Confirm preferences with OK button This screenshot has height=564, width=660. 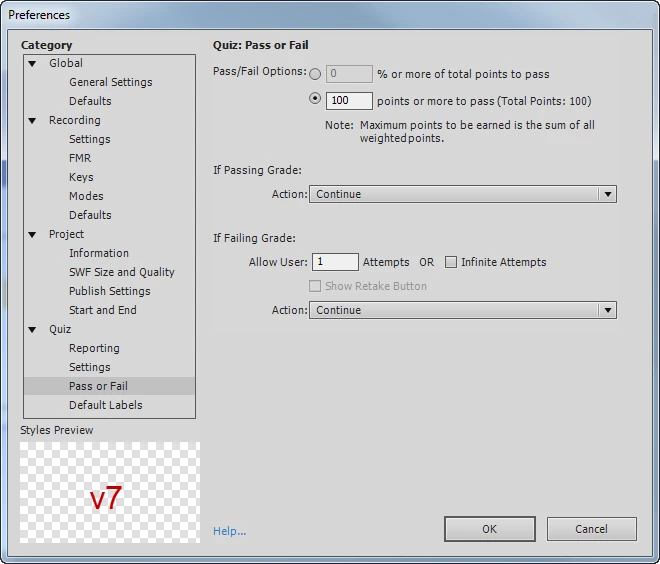click(490, 529)
